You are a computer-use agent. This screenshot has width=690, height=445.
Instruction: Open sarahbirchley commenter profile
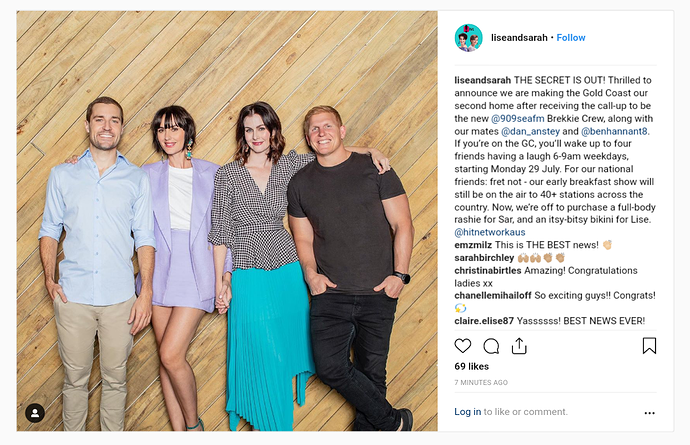(484, 257)
